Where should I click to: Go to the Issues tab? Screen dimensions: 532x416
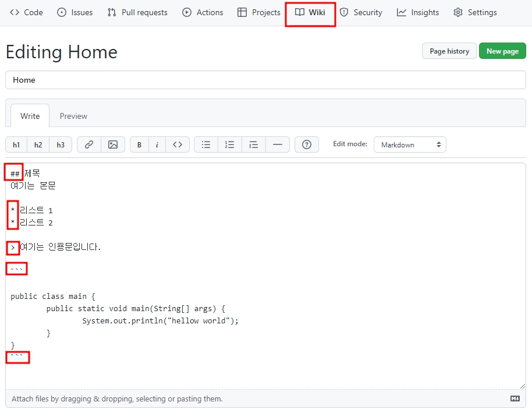pyautogui.click(x=75, y=13)
